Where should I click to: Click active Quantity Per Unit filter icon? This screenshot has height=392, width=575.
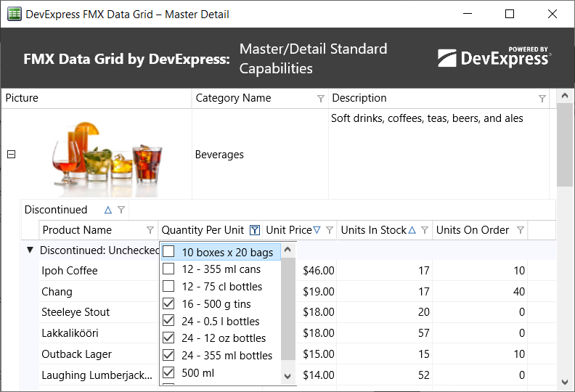point(255,230)
